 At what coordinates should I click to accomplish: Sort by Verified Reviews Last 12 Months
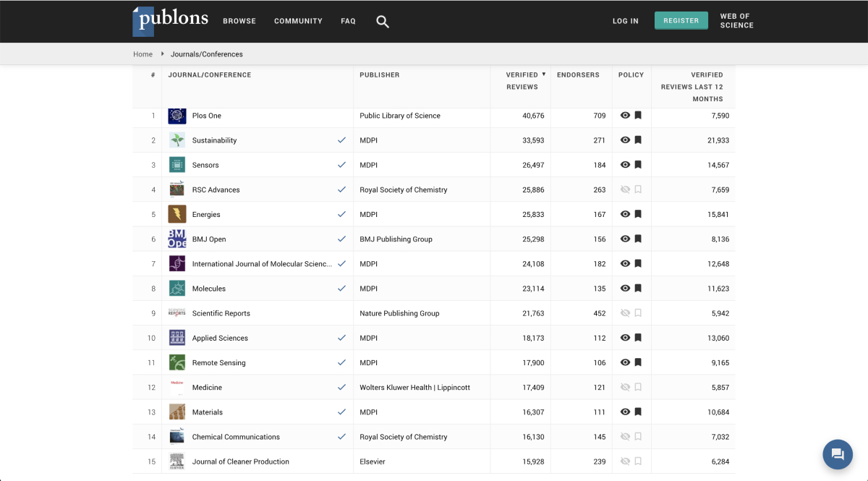(692, 86)
